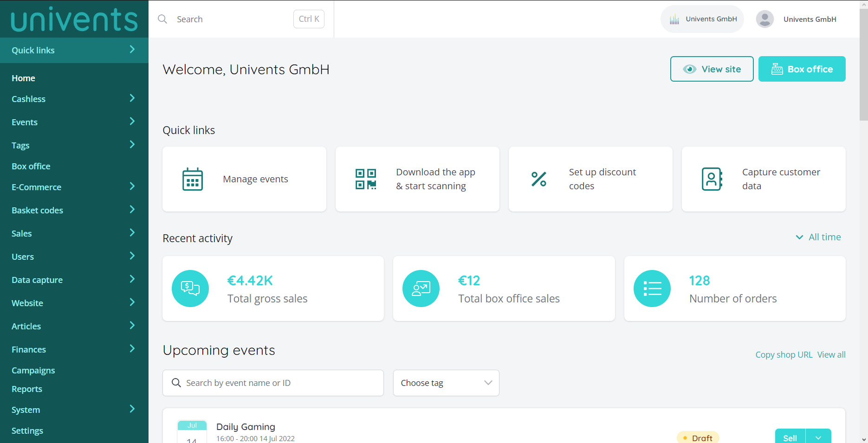Click the user avatar icon in header
The height and width of the screenshot is (443, 868).
click(765, 19)
